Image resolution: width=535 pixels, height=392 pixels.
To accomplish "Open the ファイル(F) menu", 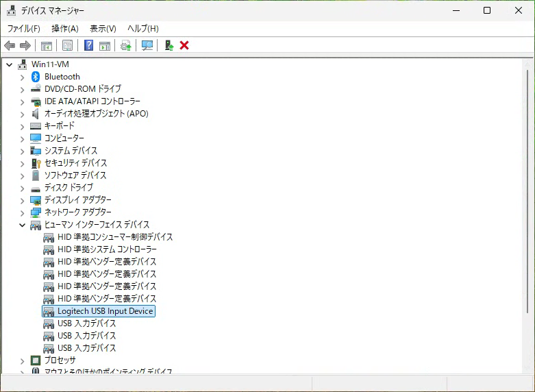I will 24,29.
